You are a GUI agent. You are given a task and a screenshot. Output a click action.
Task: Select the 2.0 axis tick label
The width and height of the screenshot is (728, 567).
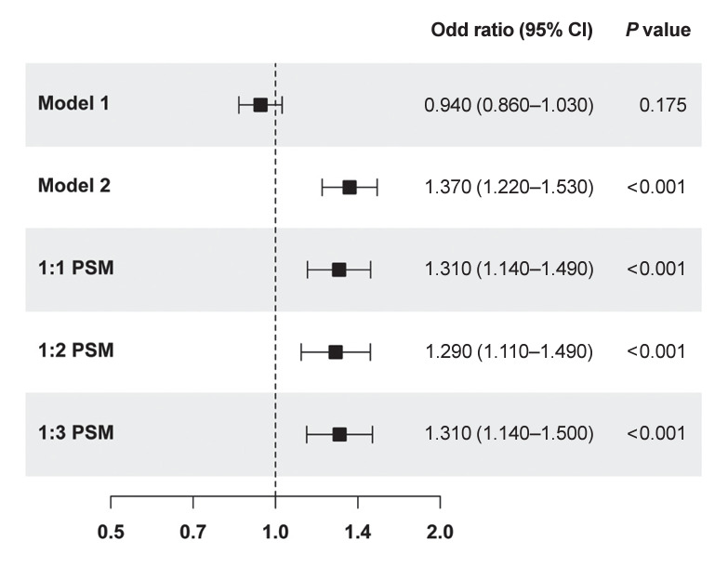point(439,534)
